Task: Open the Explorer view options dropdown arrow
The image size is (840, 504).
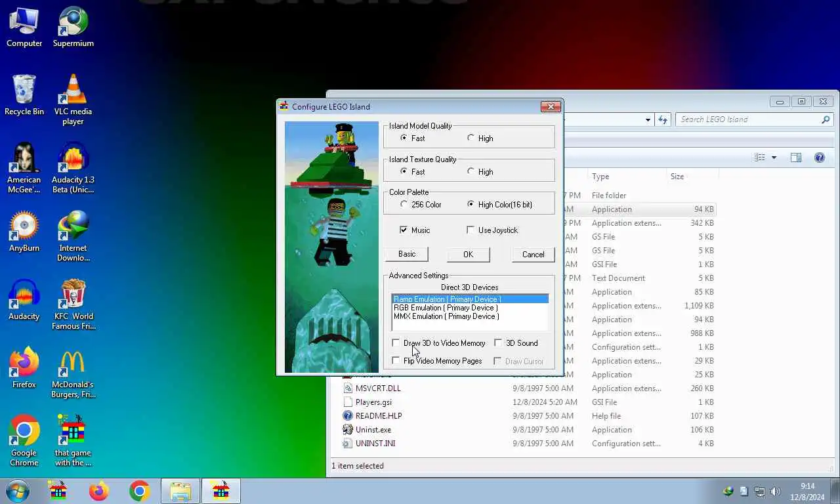Action: coord(774,157)
